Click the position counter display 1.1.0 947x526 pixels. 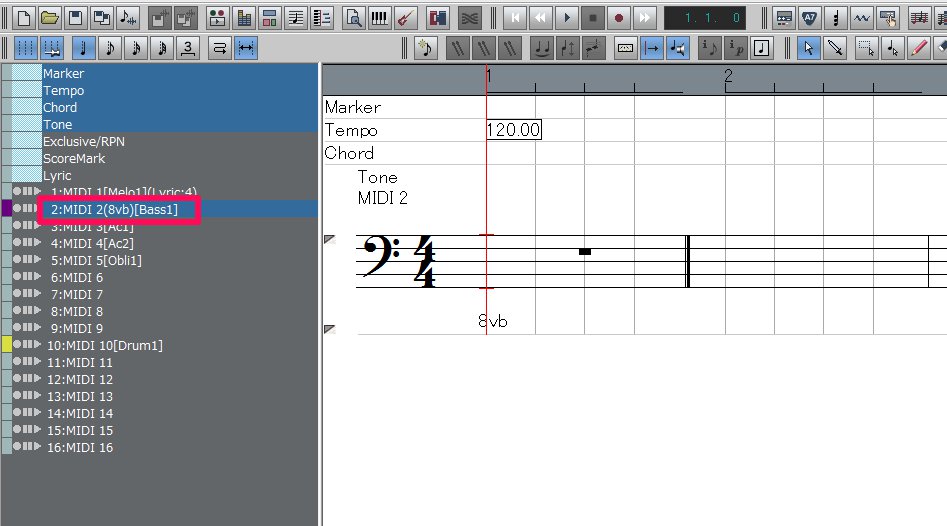(x=705, y=18)
